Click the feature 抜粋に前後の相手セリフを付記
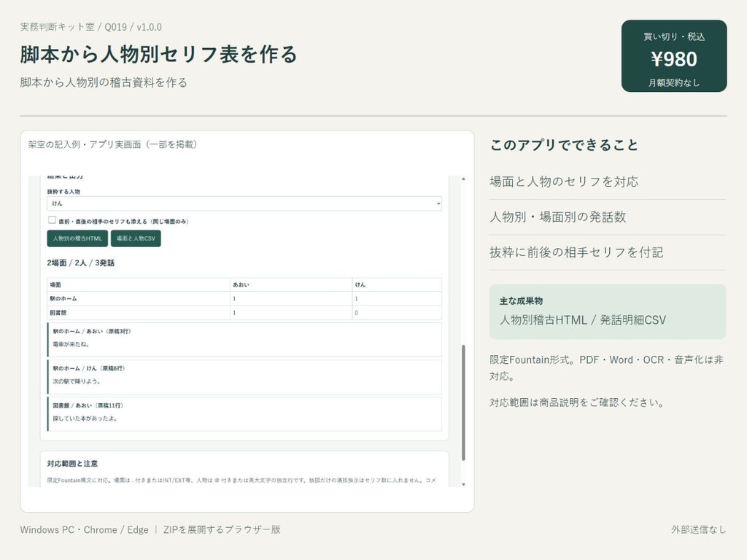747x560 pixels. (x=576, y=252)
